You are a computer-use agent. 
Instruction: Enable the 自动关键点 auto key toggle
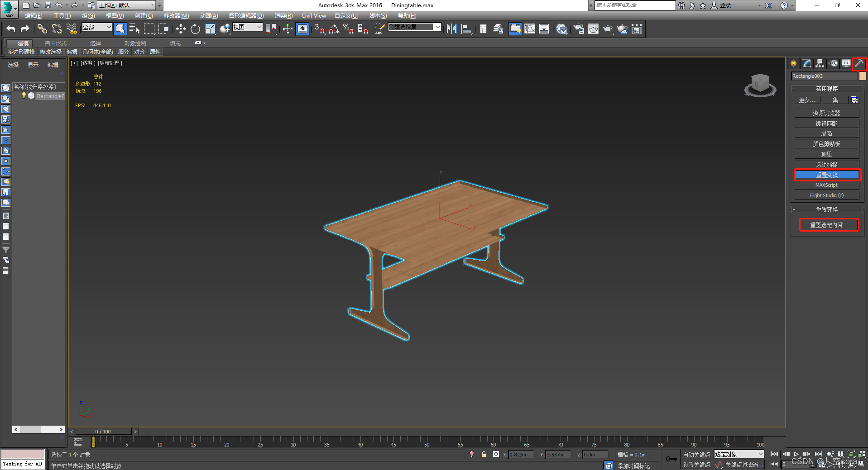696,454
